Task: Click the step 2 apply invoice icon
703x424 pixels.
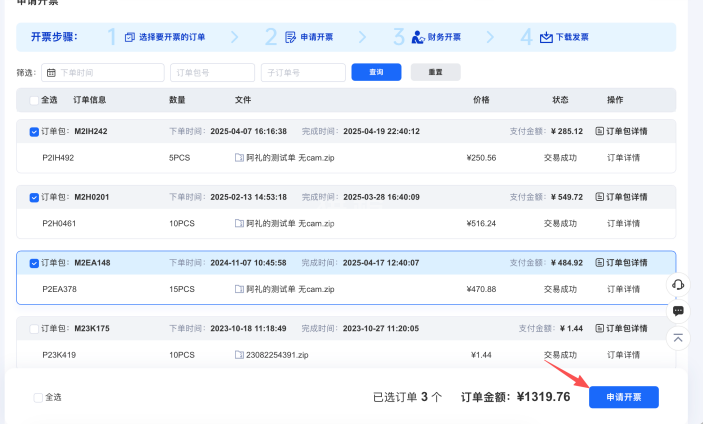Action: click(x=290, y=37)
